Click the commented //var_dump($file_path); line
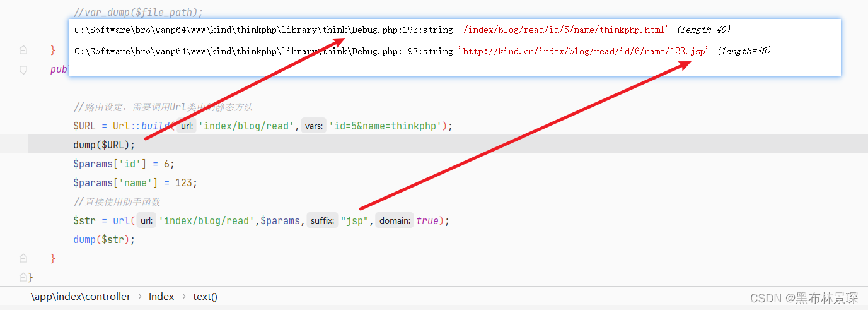Image resolution: width=868 pixels, height=310 pixels. pyautogui.click(x=139, y=12)
